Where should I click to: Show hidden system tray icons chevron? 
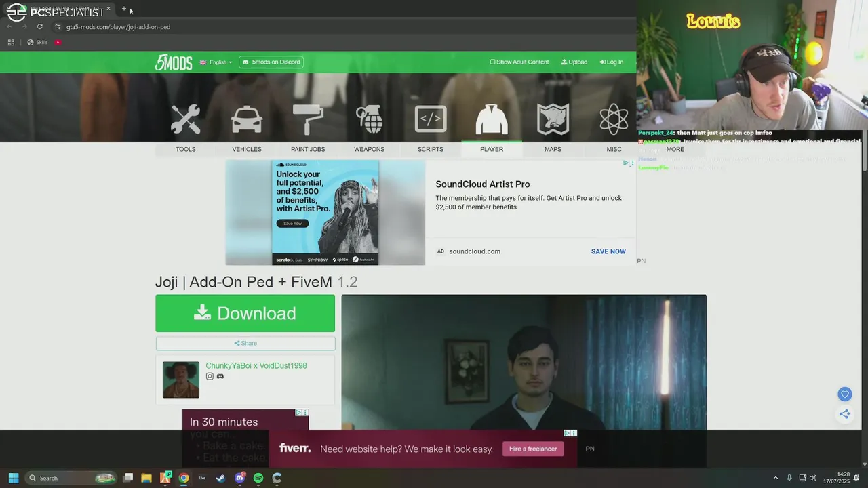(x=776, y=478)
